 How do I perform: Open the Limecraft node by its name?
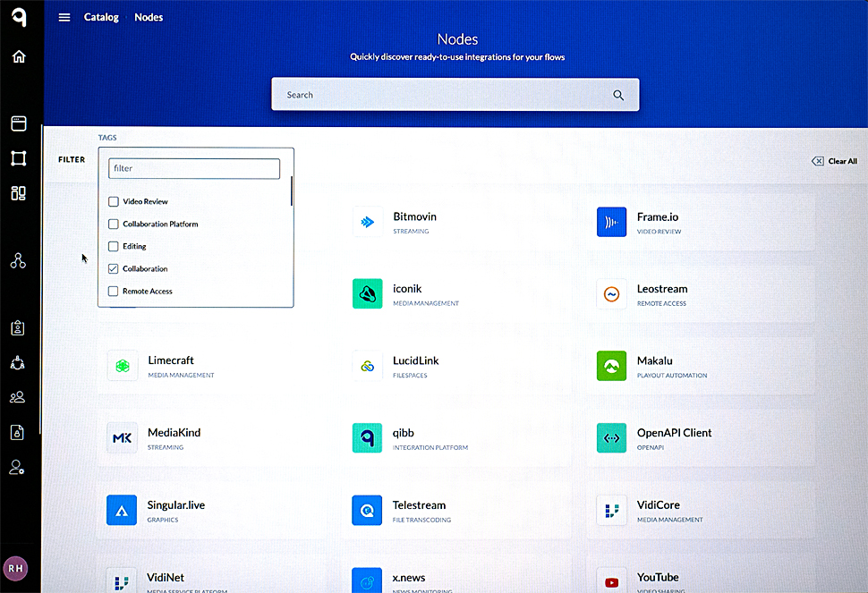pyautogui.click(x=171, y=360)
